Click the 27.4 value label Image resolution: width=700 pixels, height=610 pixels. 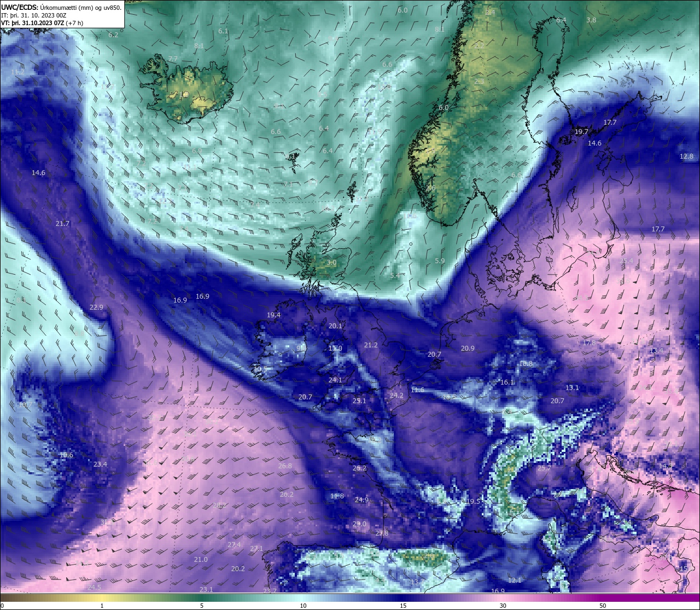(234, 545)
